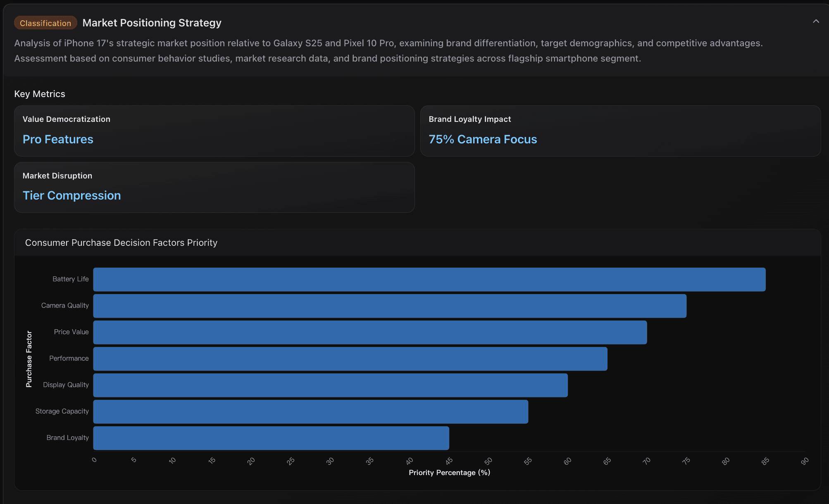Screen dimensions: 829x504
Task: Click the Storage Capacity axis label
Action: 62,411
